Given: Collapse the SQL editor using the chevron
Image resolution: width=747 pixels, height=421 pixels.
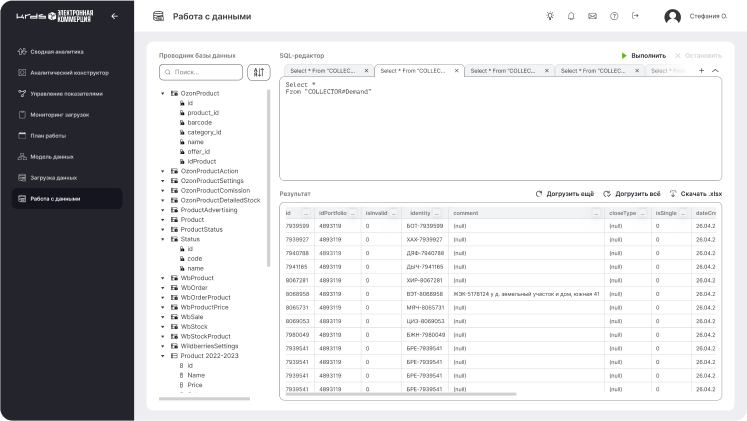Looking at the screenshot, I should click(x=715, y=71).
